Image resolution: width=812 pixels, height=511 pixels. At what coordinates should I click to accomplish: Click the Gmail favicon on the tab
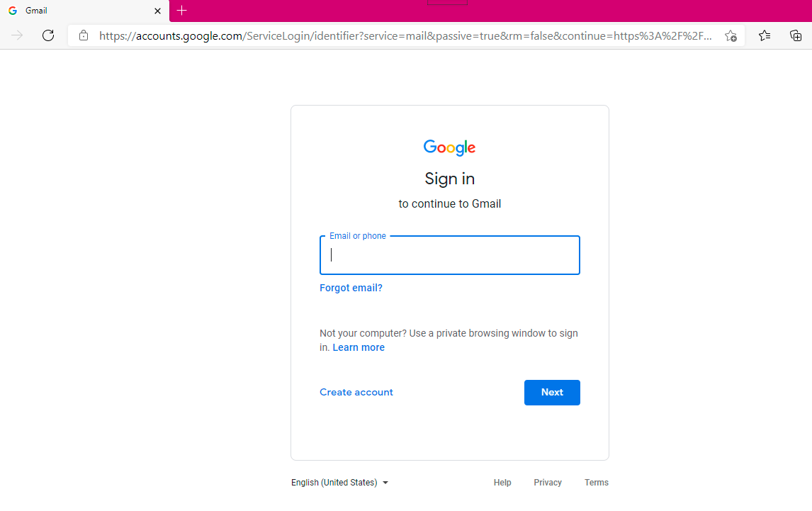pos(13,11)
